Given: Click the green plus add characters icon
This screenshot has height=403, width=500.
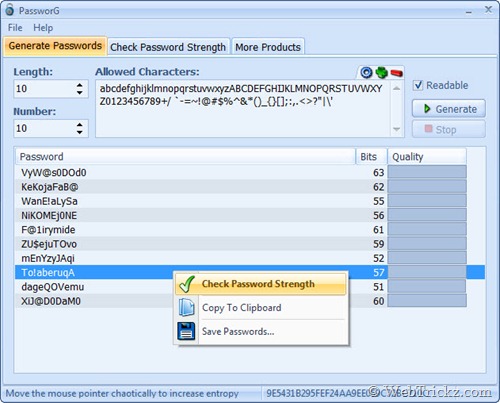Looking at the screenshot, I should coord(381,72).
